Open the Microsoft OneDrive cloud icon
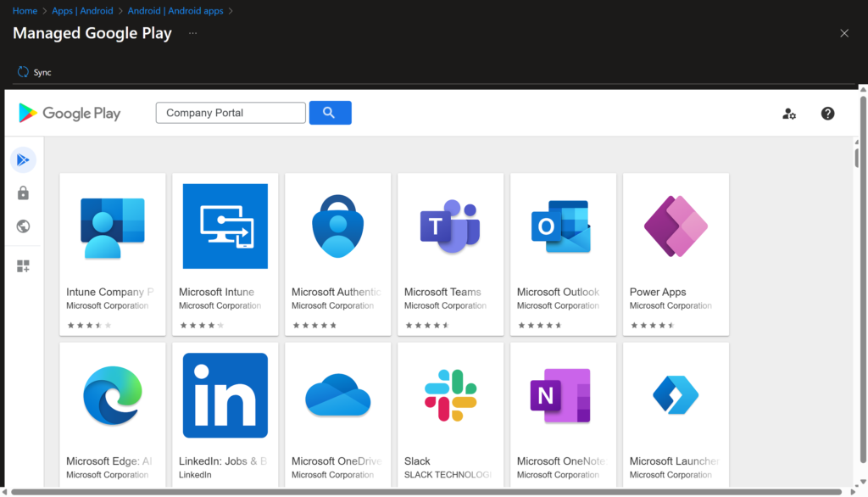 coord(337,395)
